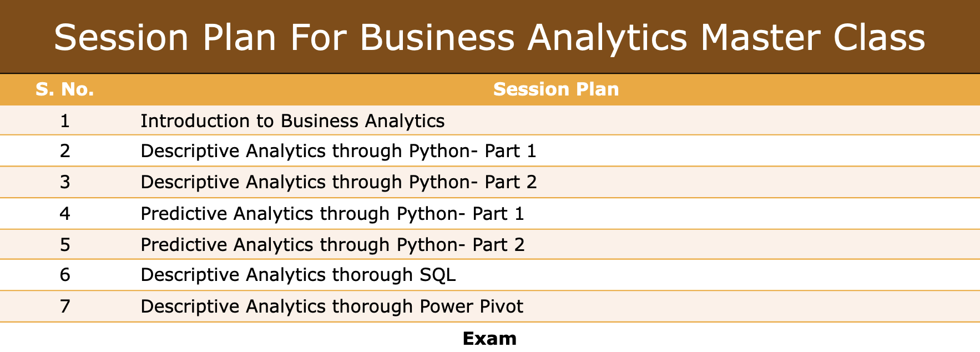Image resolution: width=980 pixels, height=352 pixels.
Task: Select the Session Plan column header
Action: click(x=555, y=89)
